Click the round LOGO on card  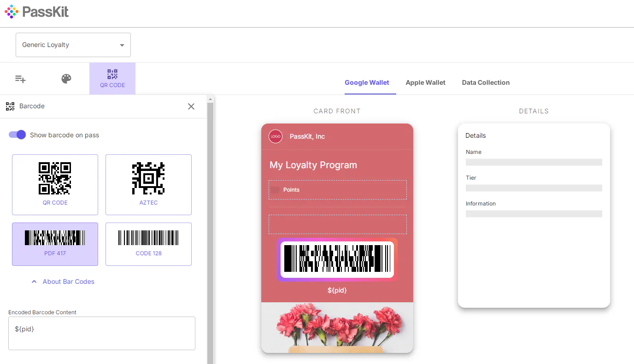coord(276,136)
